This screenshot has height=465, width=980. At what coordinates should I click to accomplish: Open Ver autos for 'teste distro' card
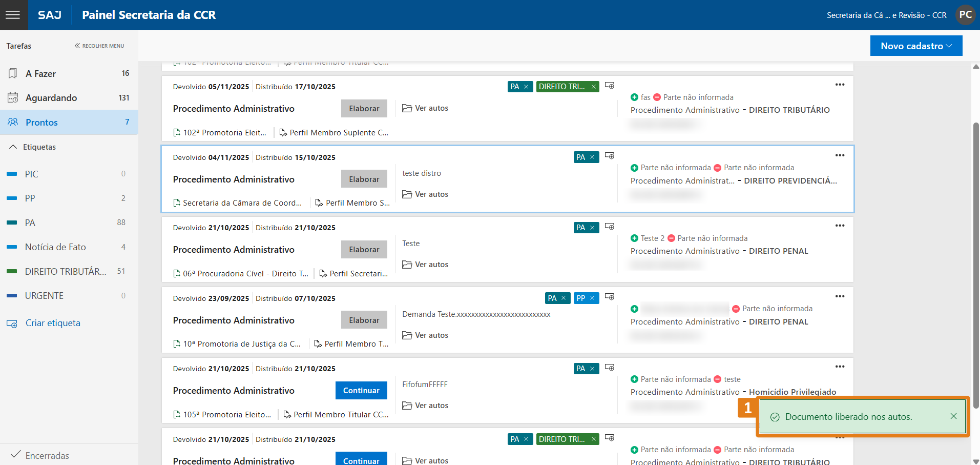tap(425, 194)
